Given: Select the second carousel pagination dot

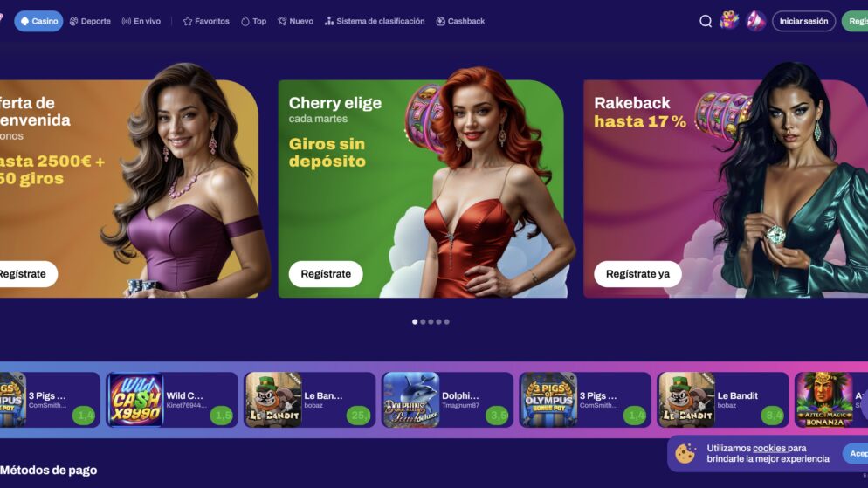Looking at the screenshot, I should pos(423,321).
